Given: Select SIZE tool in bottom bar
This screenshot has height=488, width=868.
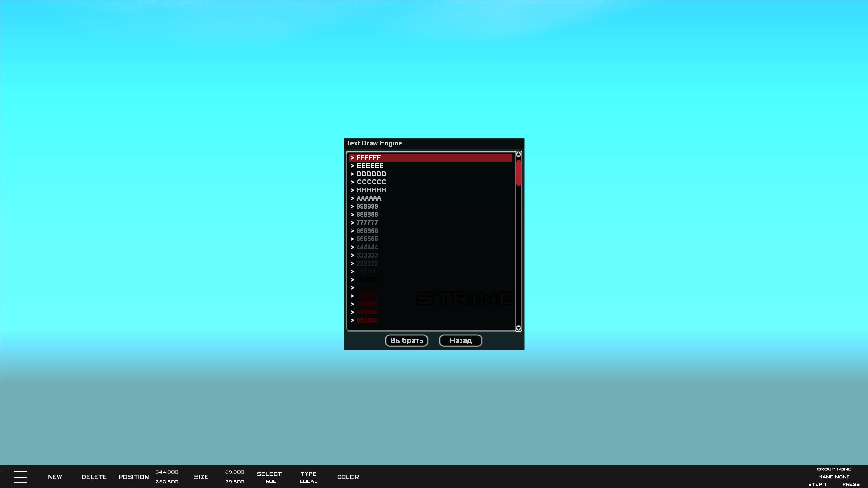Looking at the screenshot, I should click(201, 477).
